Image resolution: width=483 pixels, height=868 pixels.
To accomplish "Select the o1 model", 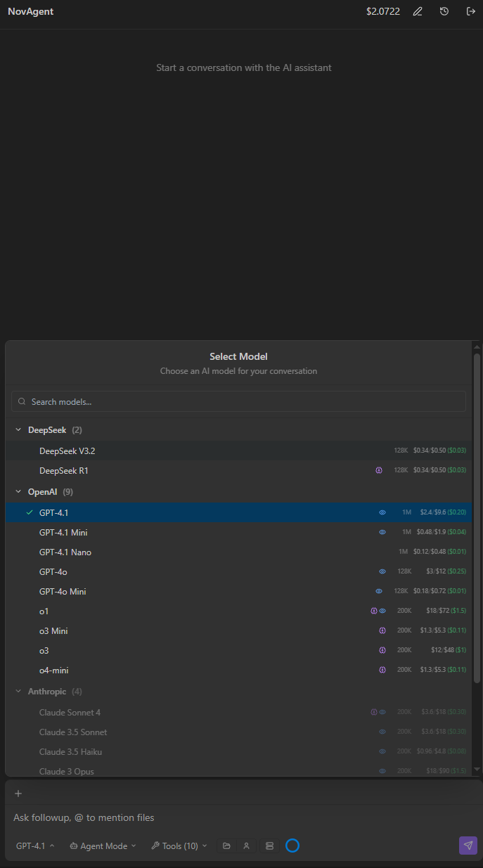I will pyautogui.click(x=239, y=611).
